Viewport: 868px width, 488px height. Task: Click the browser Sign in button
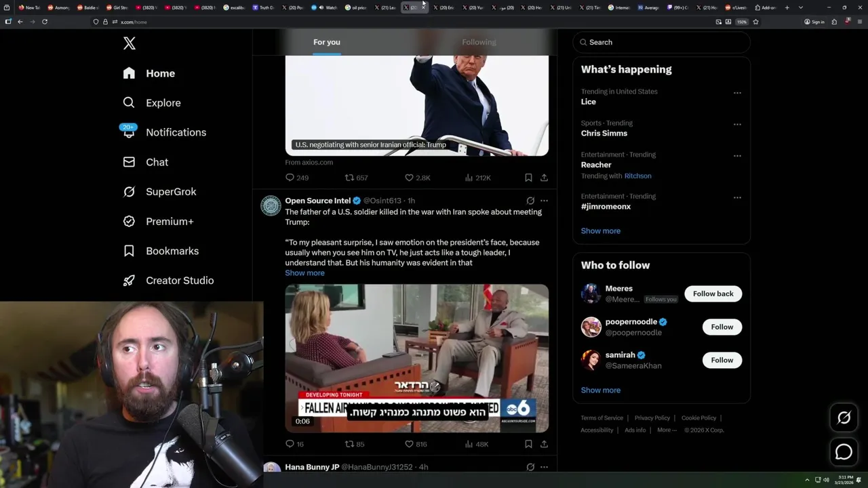point(814,22)
